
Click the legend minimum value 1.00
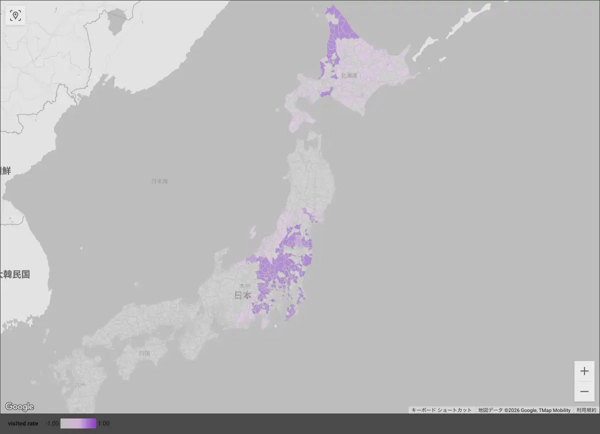pos(53,424)
